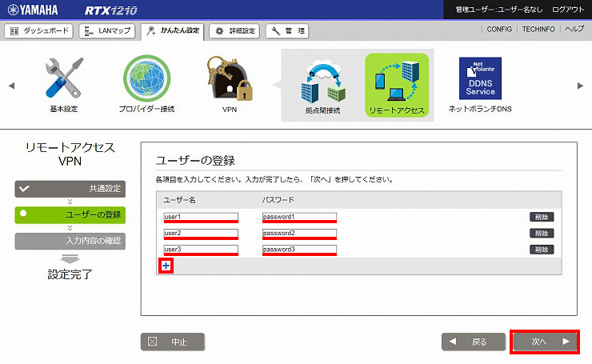Click the password1 field
Screen dimensions: 592x364
coord(299,217)
